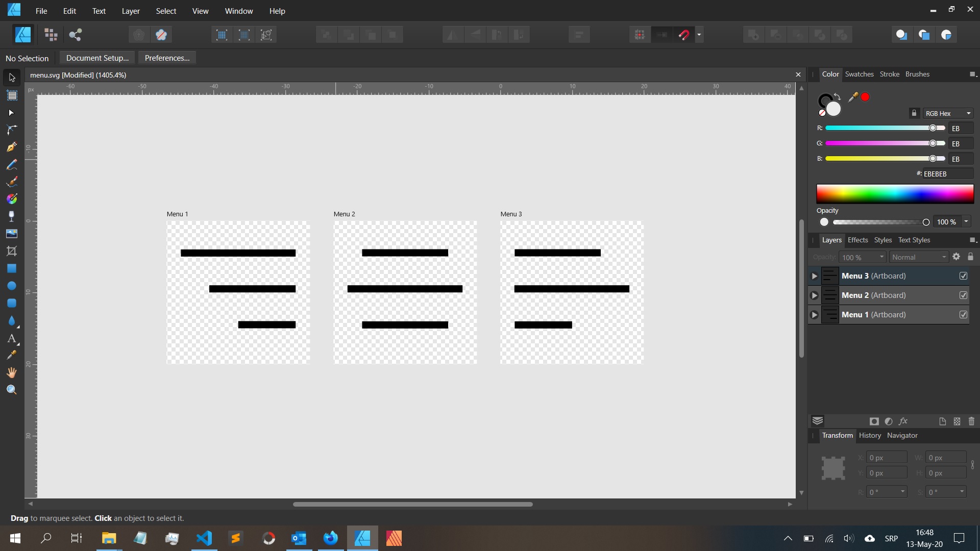
Task: Switch to the Effects tab
Action: coord(857,240)
